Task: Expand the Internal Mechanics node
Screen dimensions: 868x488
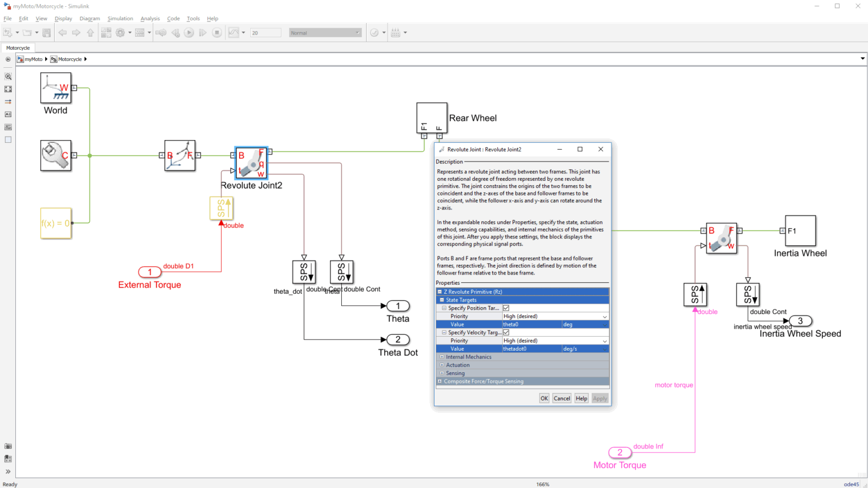Action: pos(442,357)
